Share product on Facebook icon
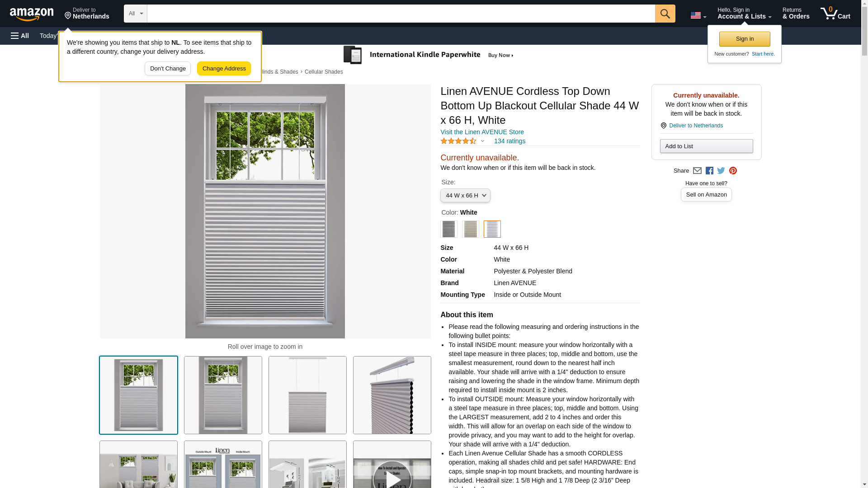This screenshot has height=488, width=868. (709, 171)
